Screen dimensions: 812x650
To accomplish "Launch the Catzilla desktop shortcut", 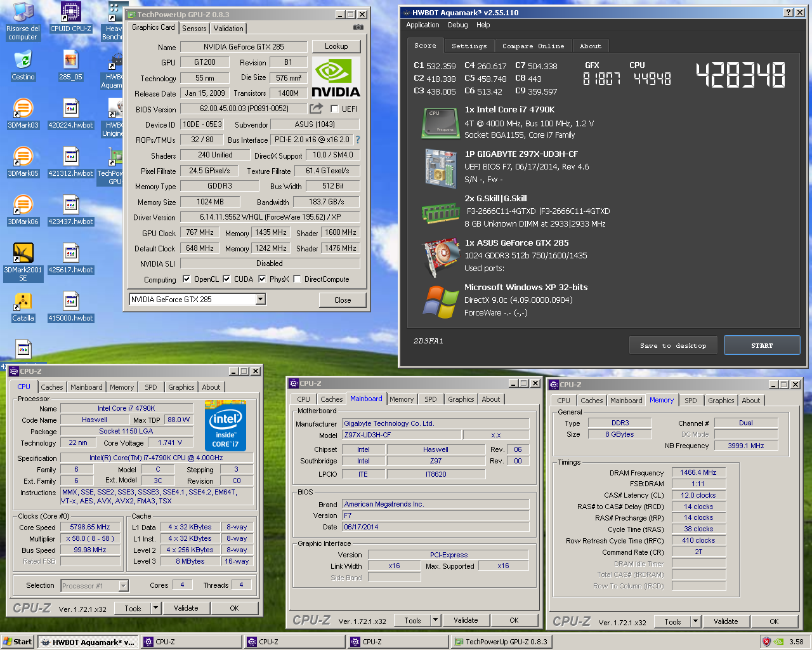I will (23, 307).
